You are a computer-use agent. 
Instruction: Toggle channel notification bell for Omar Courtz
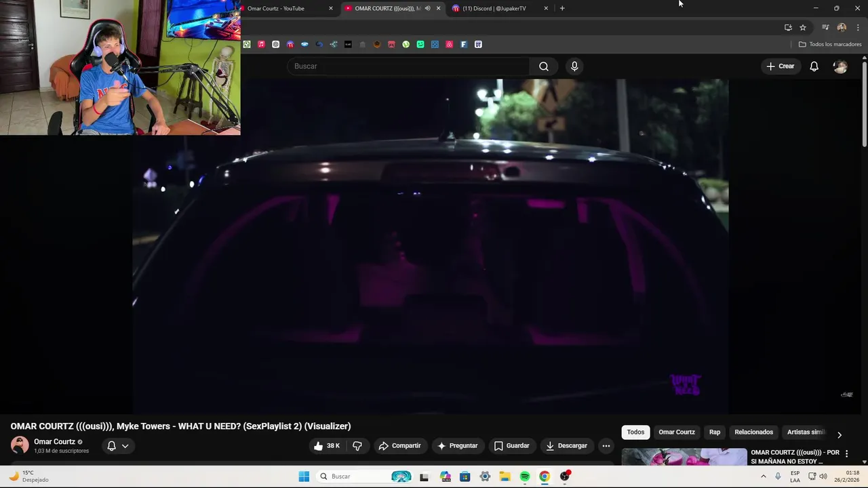pos(111,446)
